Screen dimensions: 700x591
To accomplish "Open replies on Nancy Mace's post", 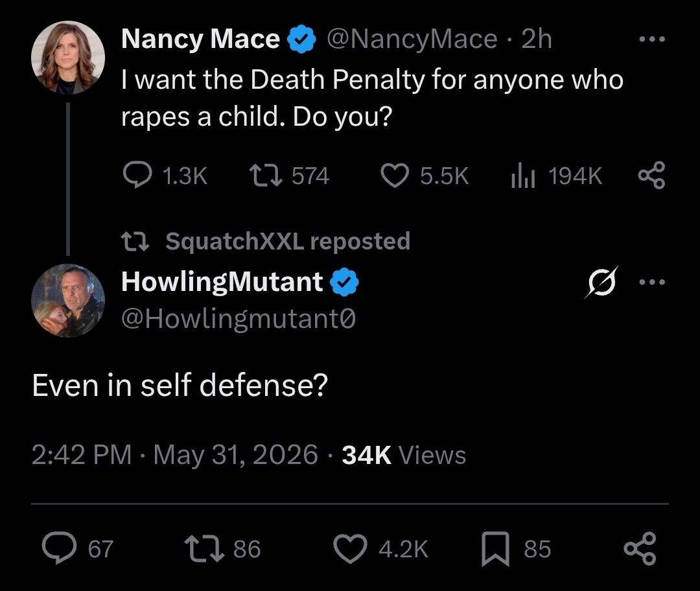I will 165,176.
